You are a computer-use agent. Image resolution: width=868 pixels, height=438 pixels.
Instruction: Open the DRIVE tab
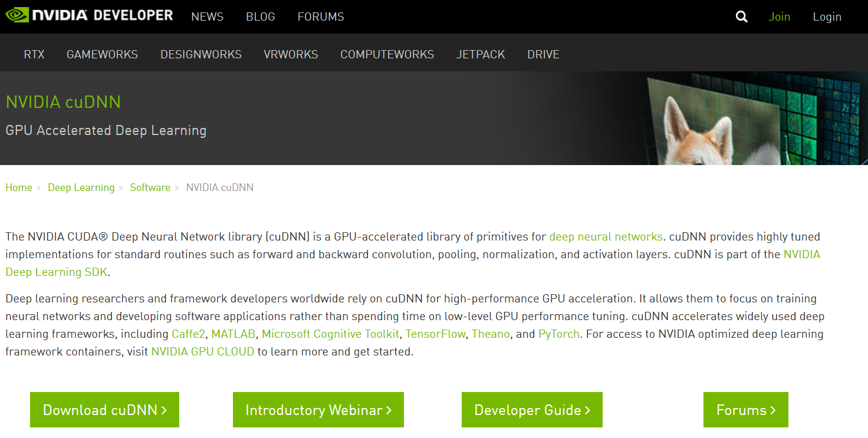[x=543, y=54]
